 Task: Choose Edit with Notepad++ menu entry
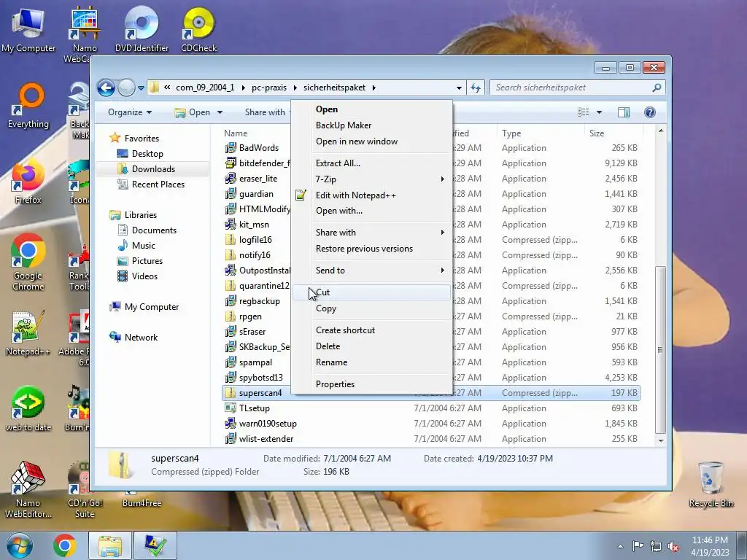(371, 195)
